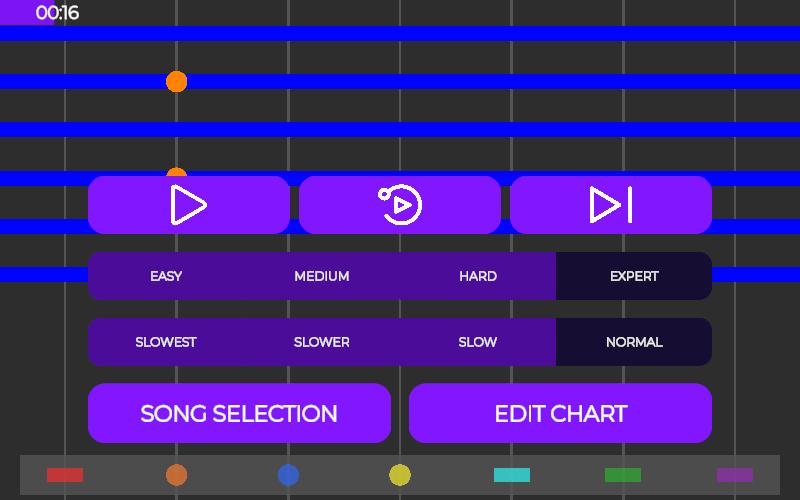Click the orange note on the second lane

tap(177, 82)
